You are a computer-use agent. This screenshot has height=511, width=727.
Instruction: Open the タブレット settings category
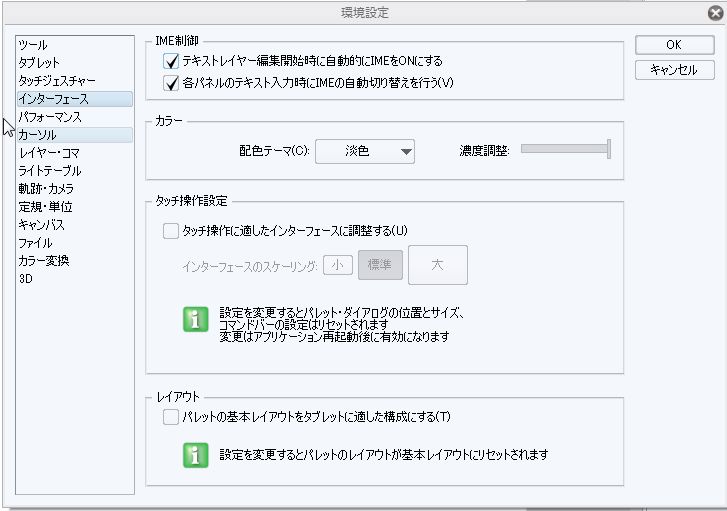[x=39, y=63]
